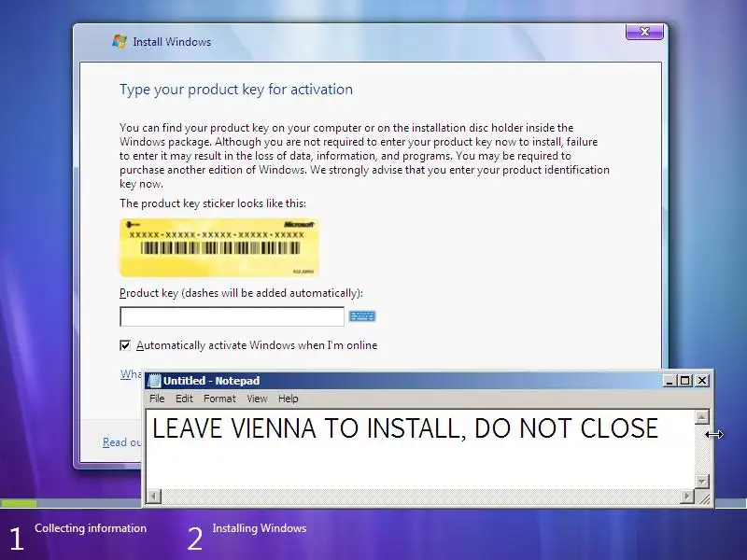This screenshot has height=560, width=747.
Task: Click Notepad vertical scrollbar down arrow
Action: click(702, 481)
